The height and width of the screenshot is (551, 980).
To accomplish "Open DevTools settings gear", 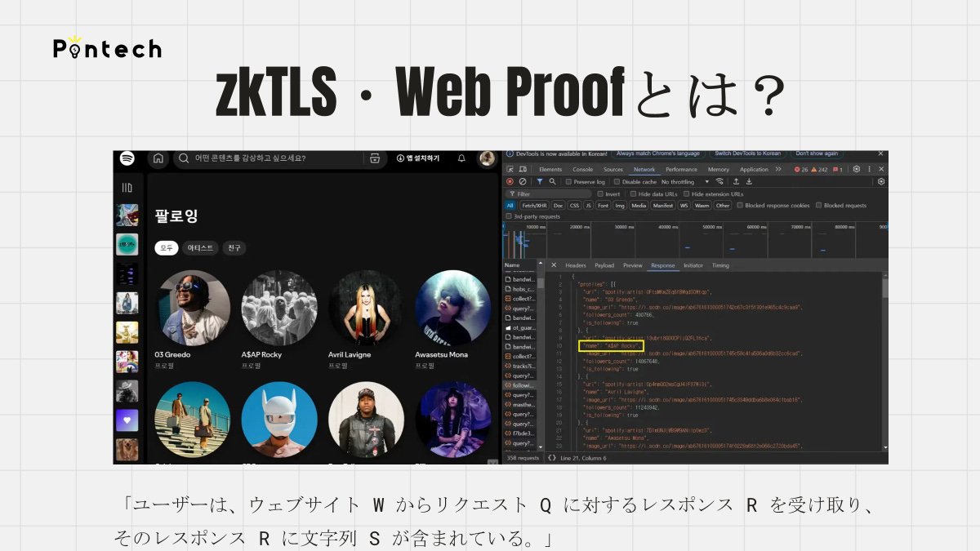I will (857, 169).
